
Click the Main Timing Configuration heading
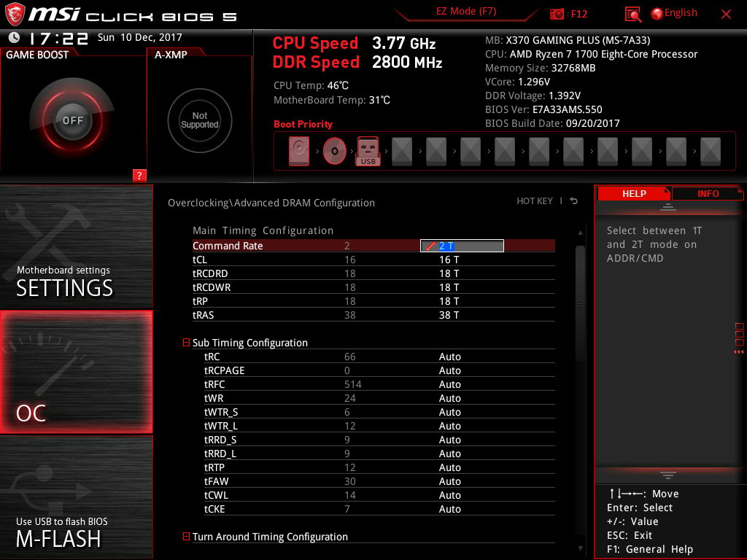point(263,230)
